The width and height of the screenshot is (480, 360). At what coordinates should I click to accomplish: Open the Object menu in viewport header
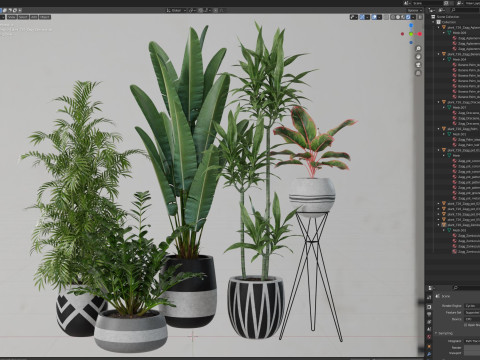click(45, 17)
